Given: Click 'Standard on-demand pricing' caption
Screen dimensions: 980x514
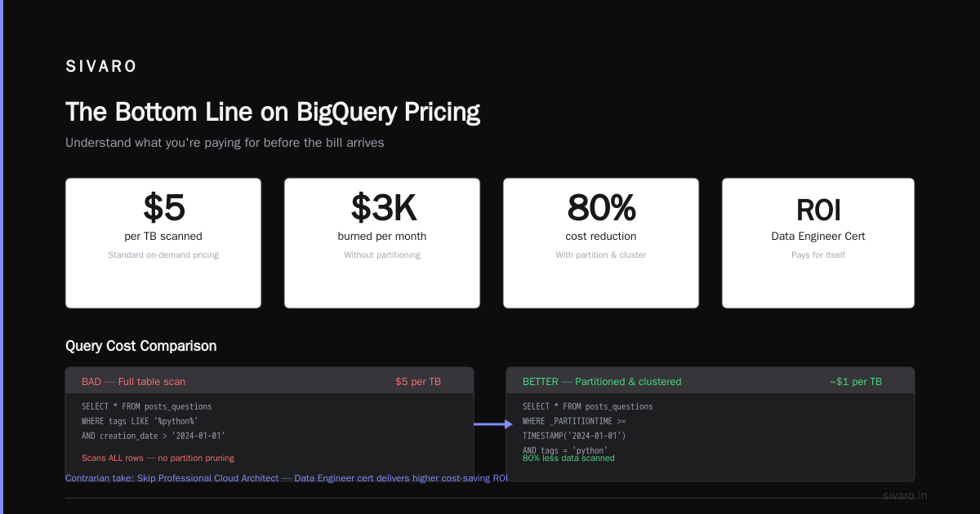Looking at the screenshot, I should (163, 255).
